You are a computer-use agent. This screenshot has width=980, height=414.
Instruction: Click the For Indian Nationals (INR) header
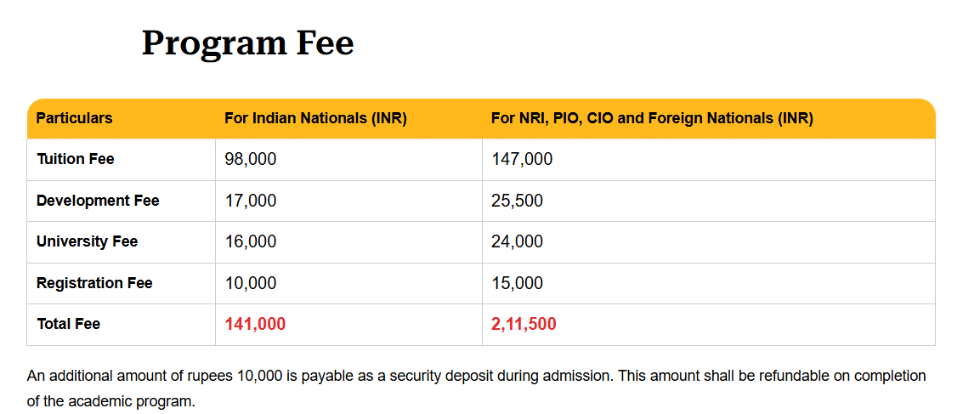(315, 118)
